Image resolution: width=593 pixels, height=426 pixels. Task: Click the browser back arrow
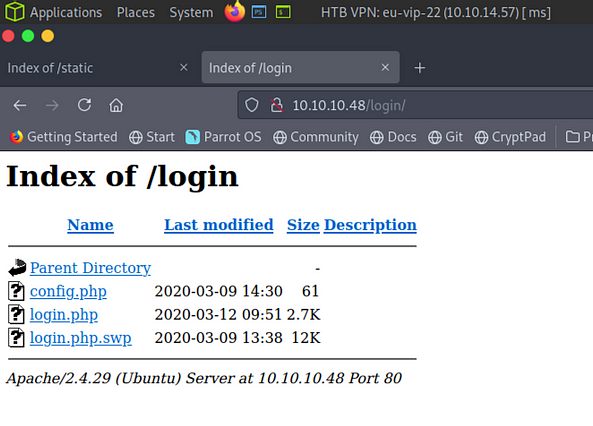pos(20,105)
